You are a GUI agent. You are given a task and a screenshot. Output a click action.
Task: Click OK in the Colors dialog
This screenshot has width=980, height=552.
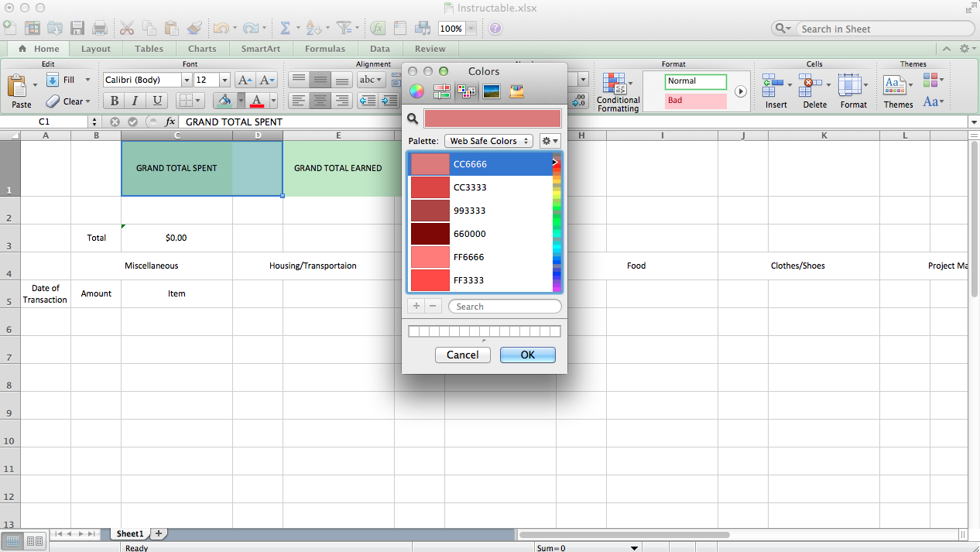pos(528,355)
